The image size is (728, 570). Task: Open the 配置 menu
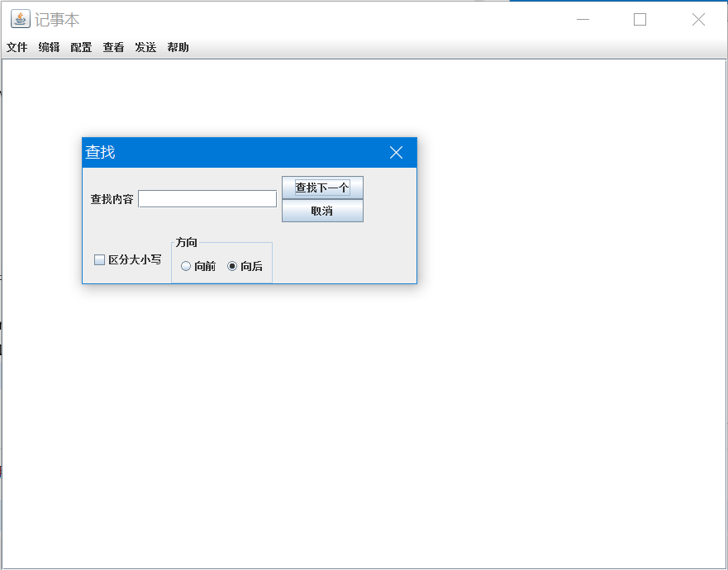[80, 47]
